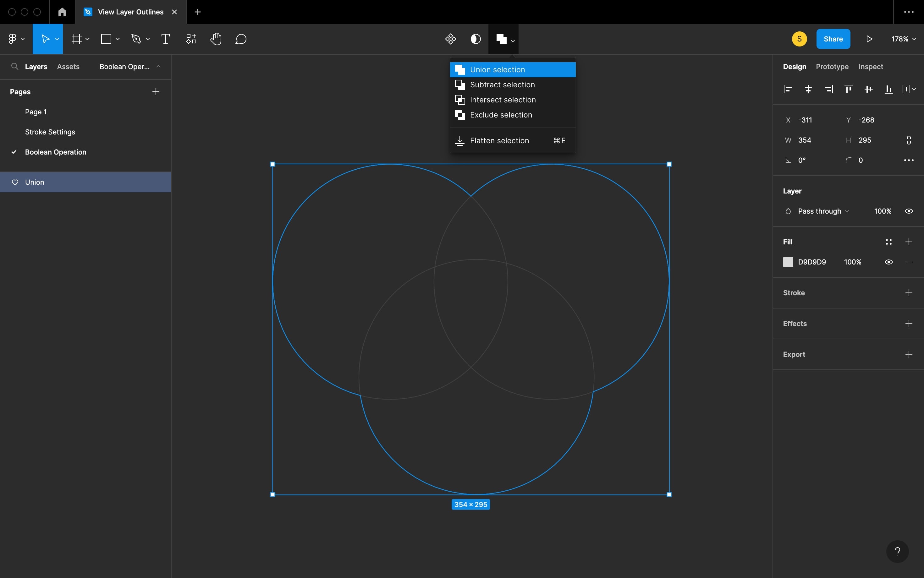Click the Use as mask icon

476,39
